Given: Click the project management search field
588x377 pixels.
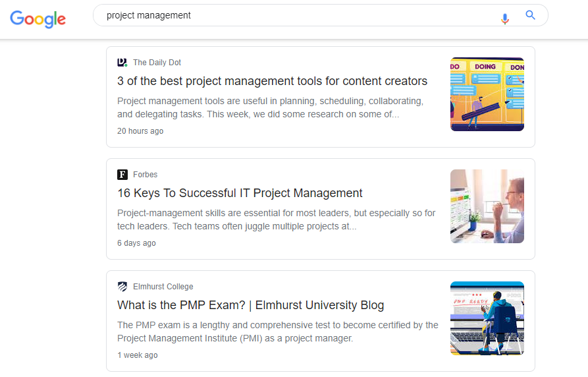Looking at the screenshot, I should coord(296,15).
